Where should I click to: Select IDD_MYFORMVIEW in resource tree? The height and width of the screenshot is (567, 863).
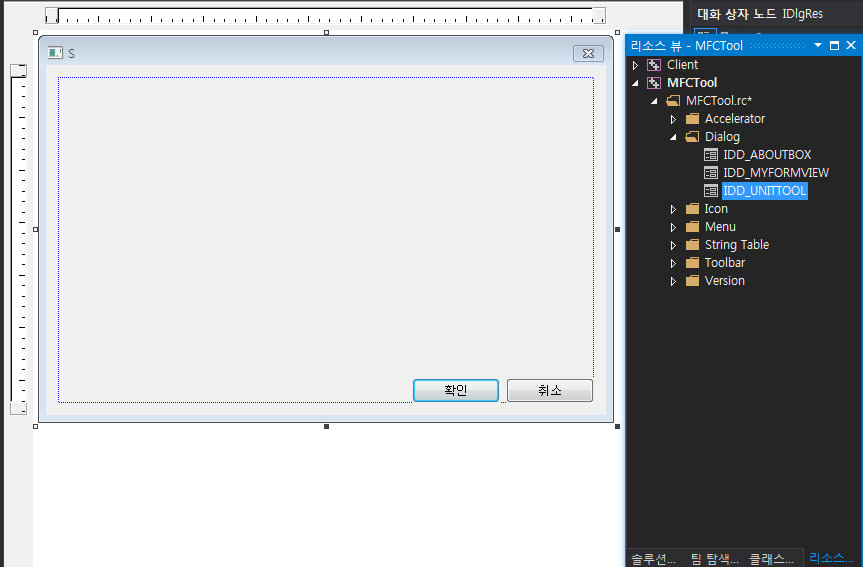click(776, 173)
